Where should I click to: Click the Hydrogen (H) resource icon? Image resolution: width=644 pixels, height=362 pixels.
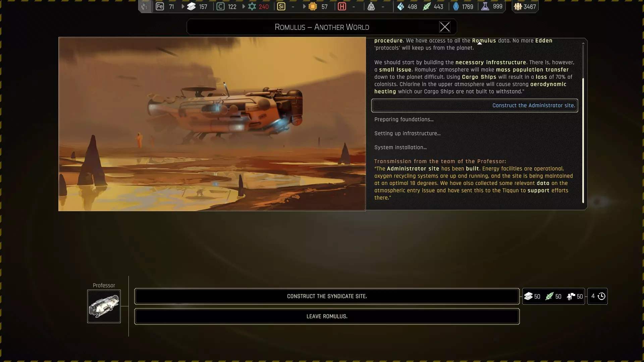point(342,6)
